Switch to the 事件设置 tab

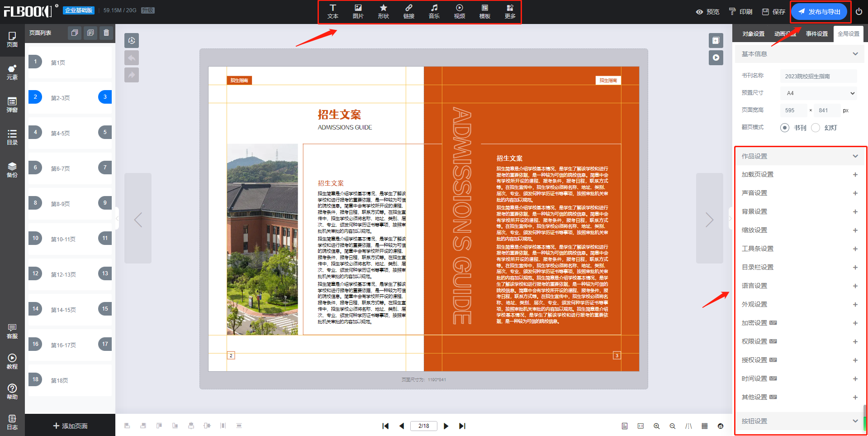coord(817,34)
